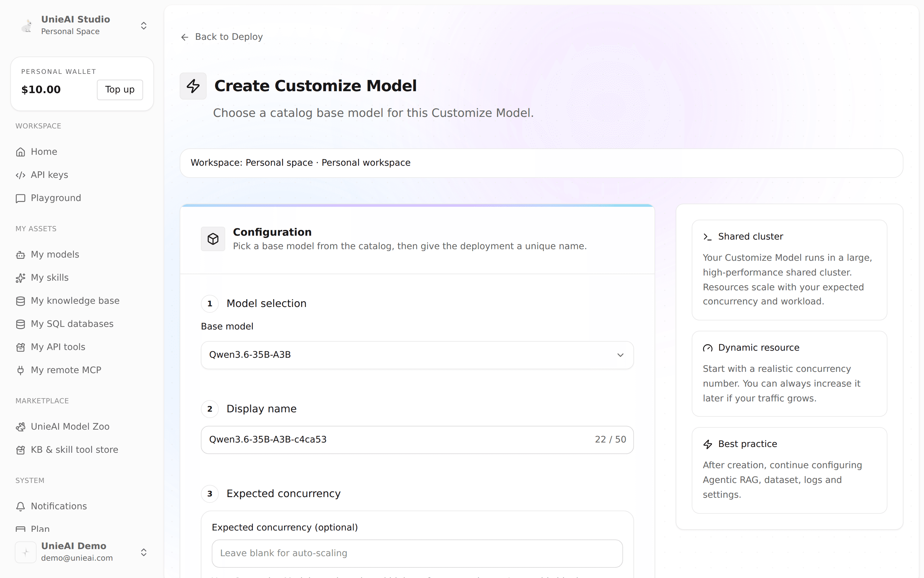Click the Best practice card heading

coord(748,444)
